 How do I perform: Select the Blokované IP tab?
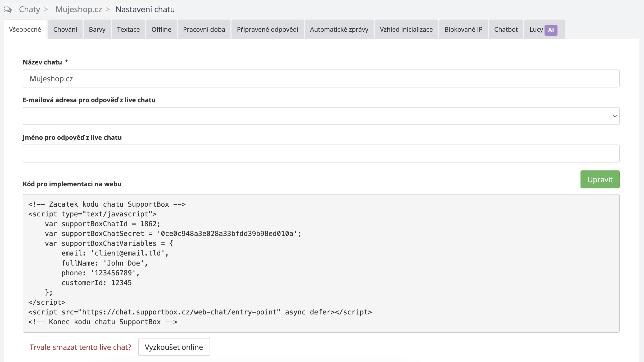tap(464, 29)
